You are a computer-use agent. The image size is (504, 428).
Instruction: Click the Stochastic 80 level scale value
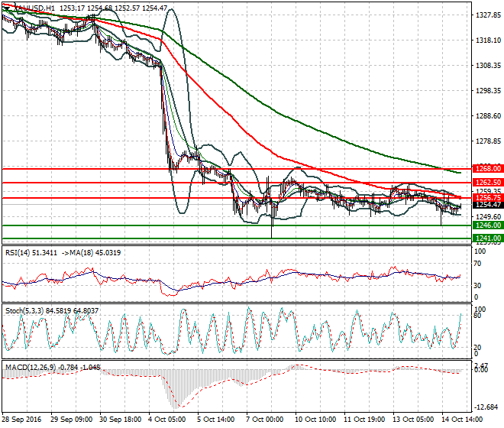coord(477,316)
